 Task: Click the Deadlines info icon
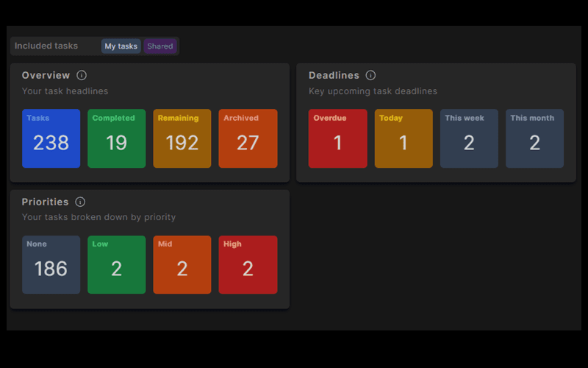pyautogui.click(x=370, y=75)
